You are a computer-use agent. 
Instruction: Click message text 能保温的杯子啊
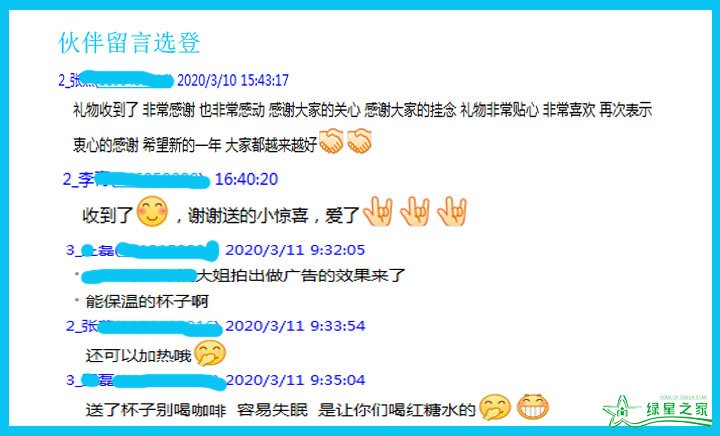tap(147, 302)
